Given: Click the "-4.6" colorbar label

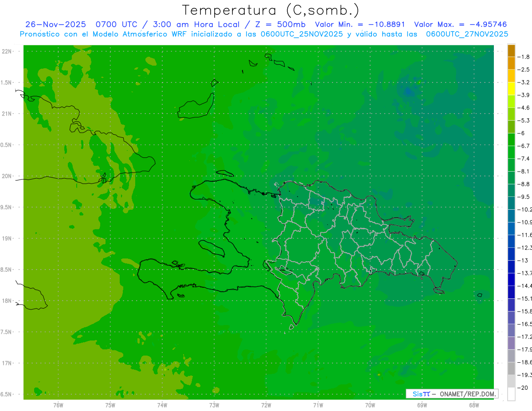Looking at the screenshot, I should (524, 108).
